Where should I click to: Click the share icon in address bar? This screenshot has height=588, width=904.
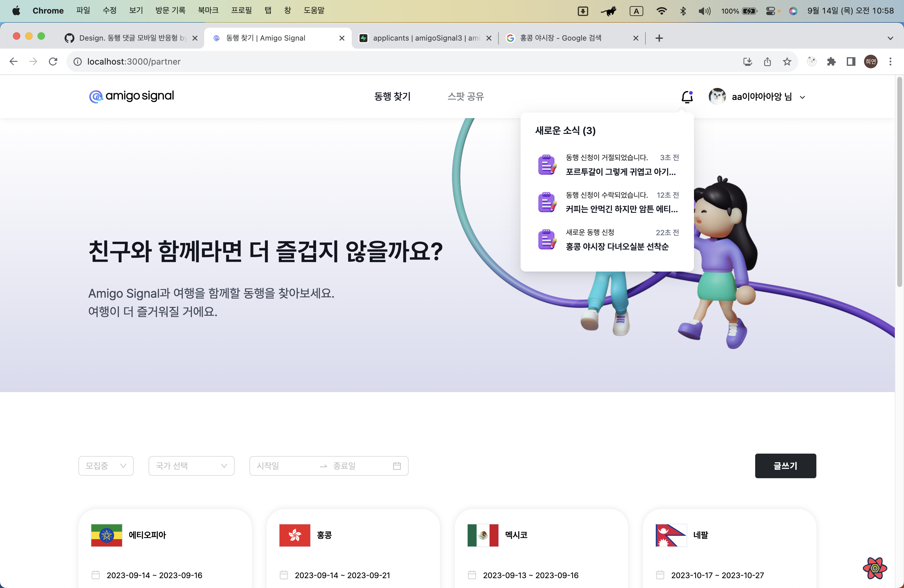tap(767, 62)
